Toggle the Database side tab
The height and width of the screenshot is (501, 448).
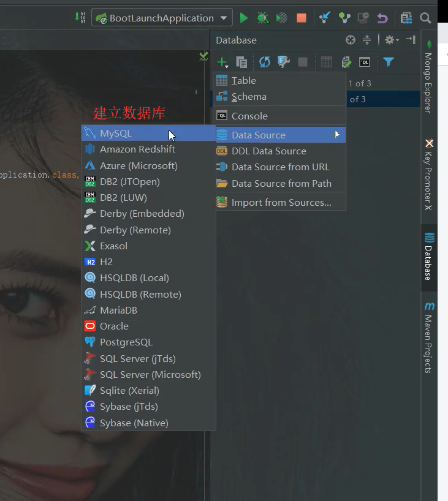429,257
